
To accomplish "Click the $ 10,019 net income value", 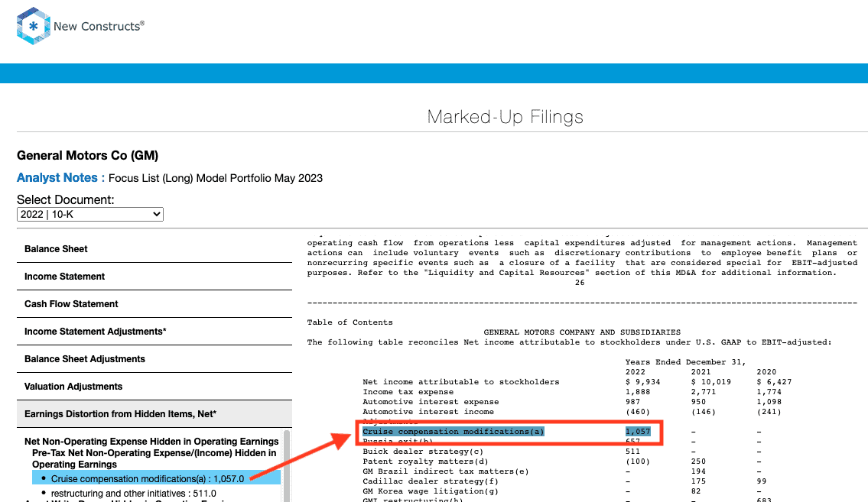I will pos(710,382).
